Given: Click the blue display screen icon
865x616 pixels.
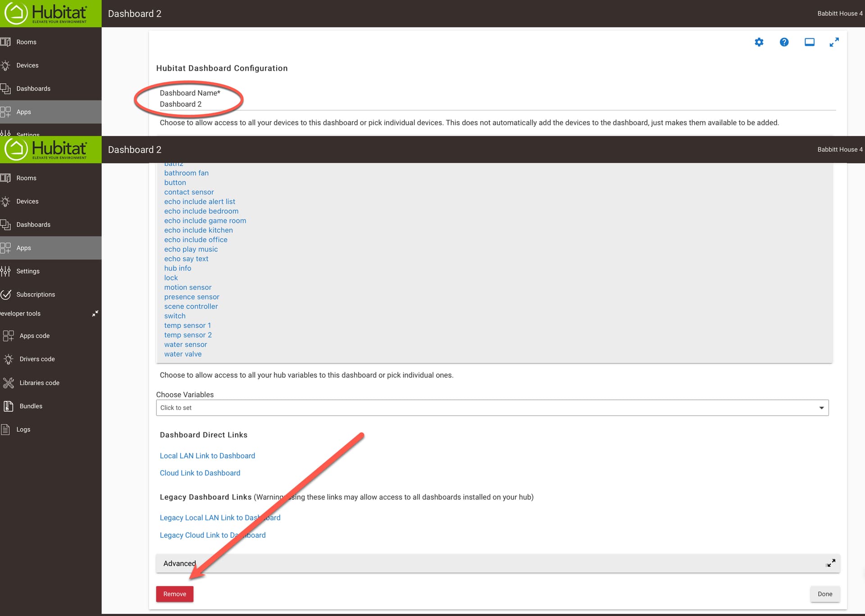Looking at the screenshot, I should tap(809, 42).
